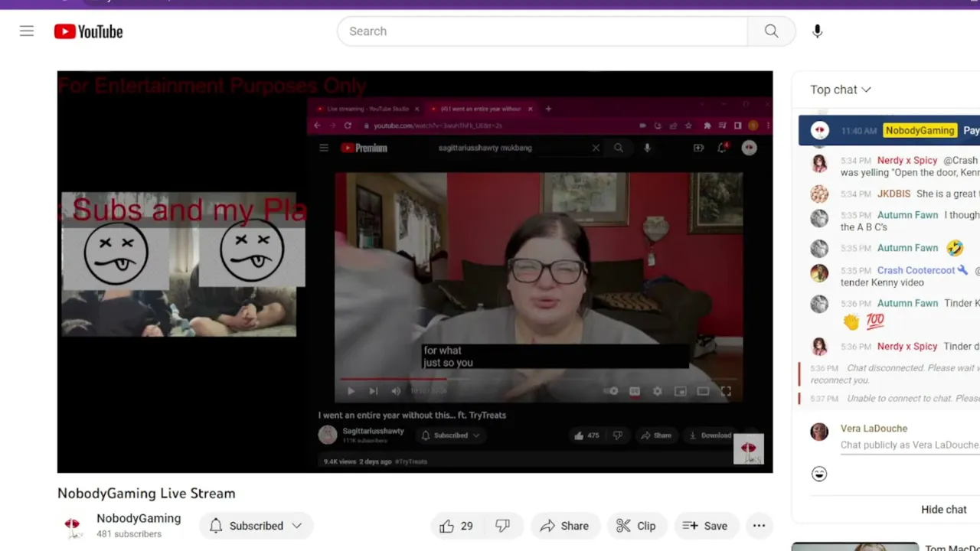Click Nerdy x Spicy's name on the 5:34 PM message

coord(907,161)
